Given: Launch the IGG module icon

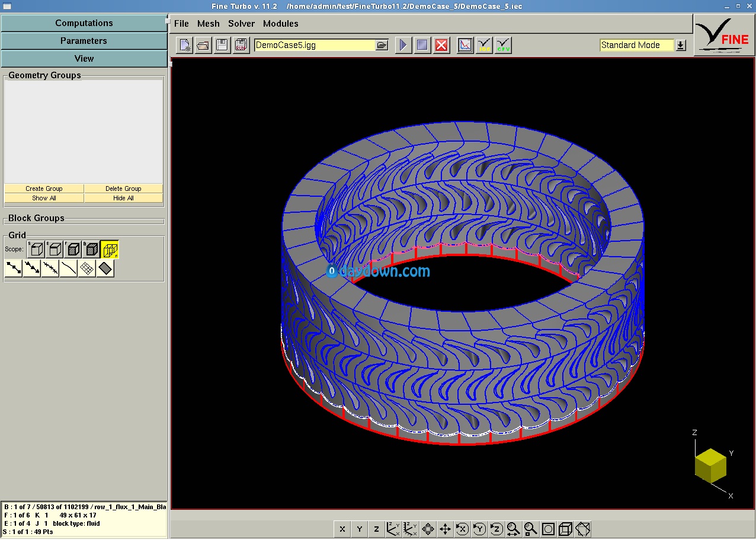Looking at the screenshot, I should coord(484,45).
